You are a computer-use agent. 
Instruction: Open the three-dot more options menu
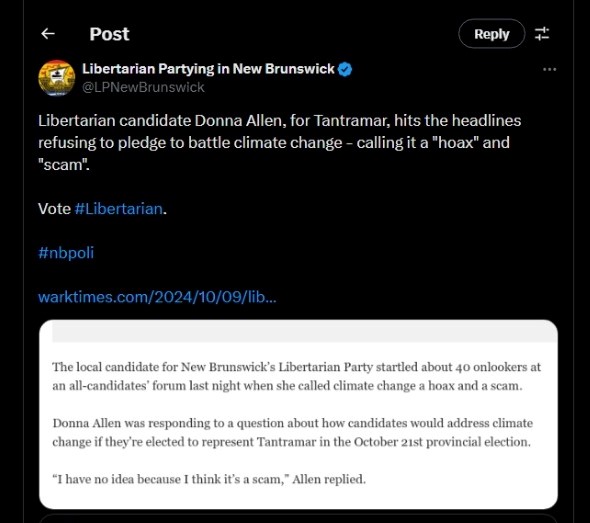549,69
